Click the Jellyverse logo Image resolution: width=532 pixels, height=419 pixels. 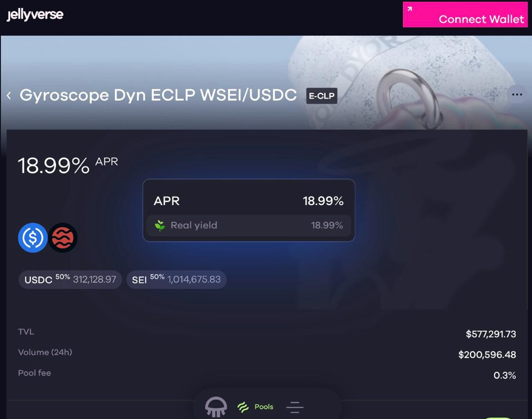tap(35, 15)
